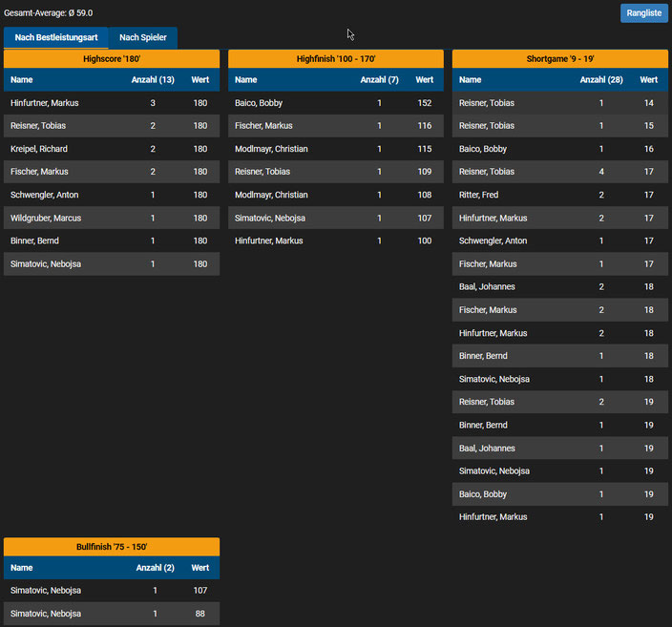The image size is (672, 627).
Task: Select Fischer, Markus in Highscore table
Action: pos(112,172)
